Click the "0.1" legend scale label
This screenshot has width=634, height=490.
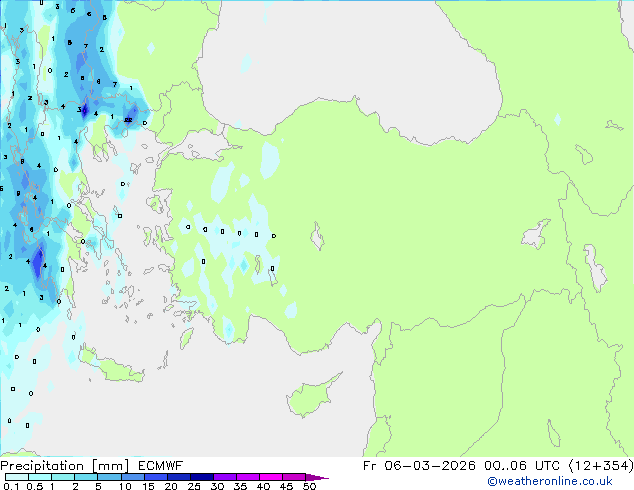tap(11, 486)
